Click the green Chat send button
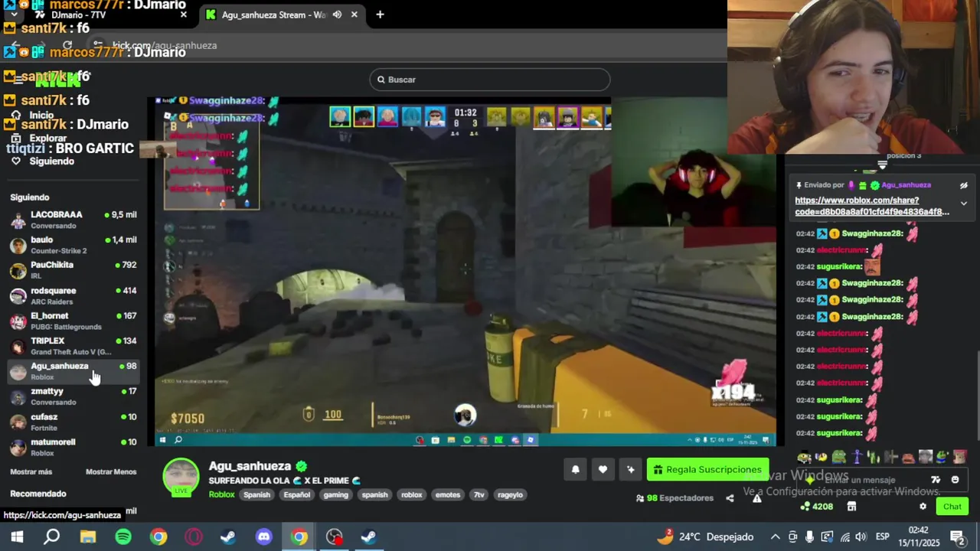Viewport: 980px width, 551px height. coord(952,507)
